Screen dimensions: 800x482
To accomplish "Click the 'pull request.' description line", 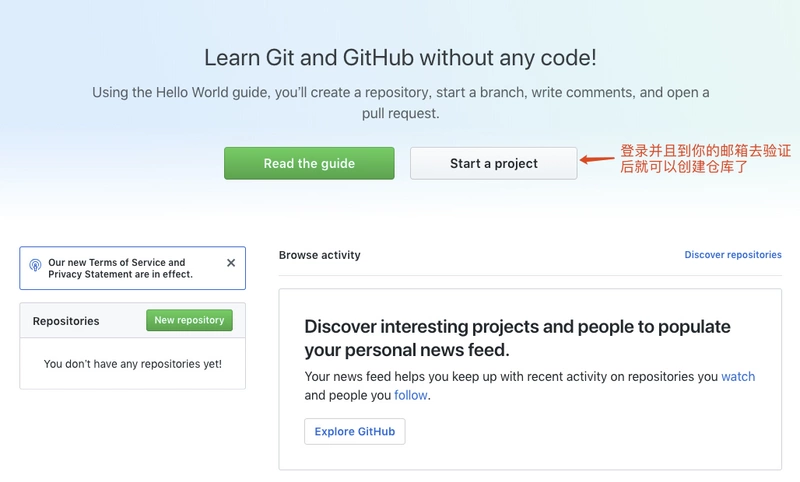I will point(401,113).
